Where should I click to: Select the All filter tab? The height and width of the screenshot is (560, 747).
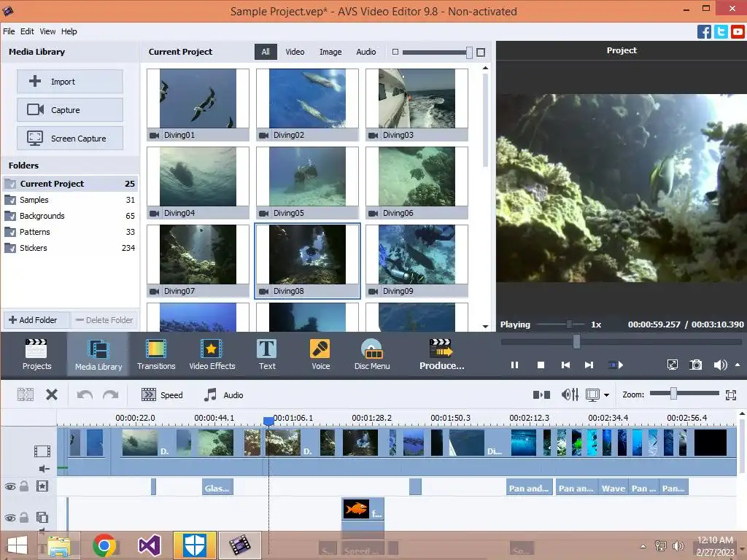click(x=266, y=52)
